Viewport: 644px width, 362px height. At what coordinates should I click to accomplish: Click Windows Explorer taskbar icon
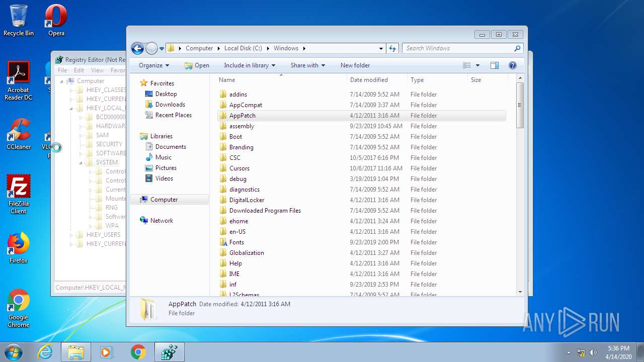click(76, 352)
